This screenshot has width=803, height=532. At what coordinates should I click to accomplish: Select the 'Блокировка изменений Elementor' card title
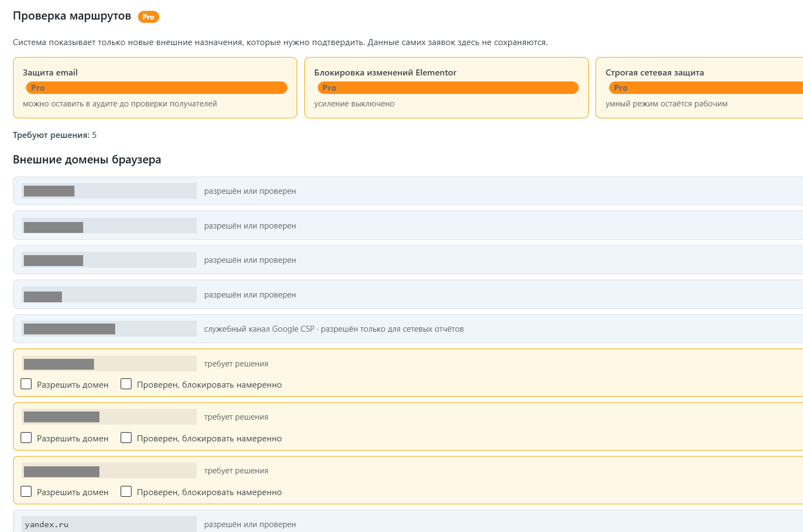(385, 73)
